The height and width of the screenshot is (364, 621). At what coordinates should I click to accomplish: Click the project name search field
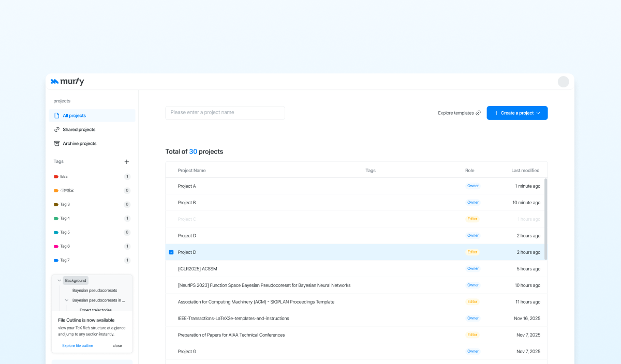[x=225, y=113]
